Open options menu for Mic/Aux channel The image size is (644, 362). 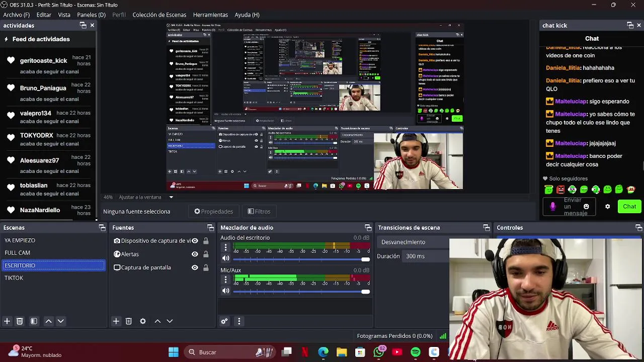[x=225, y=280]
